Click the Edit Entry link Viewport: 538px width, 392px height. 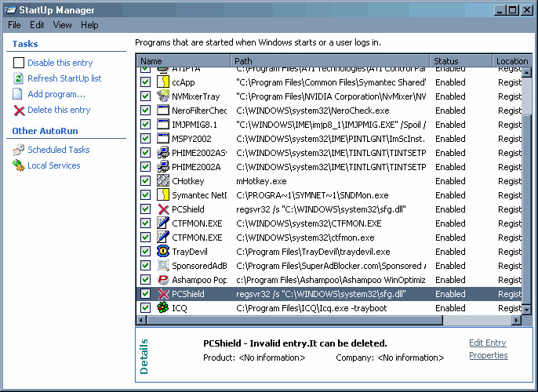[488, 343]
